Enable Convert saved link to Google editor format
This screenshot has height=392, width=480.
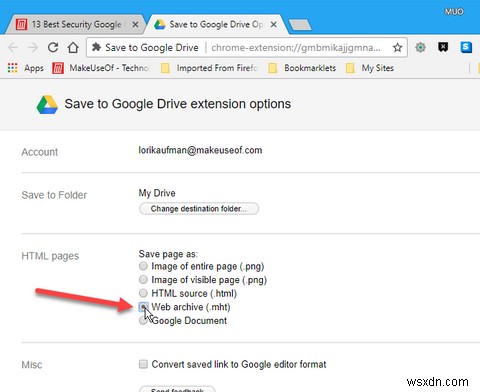point(143,364)
